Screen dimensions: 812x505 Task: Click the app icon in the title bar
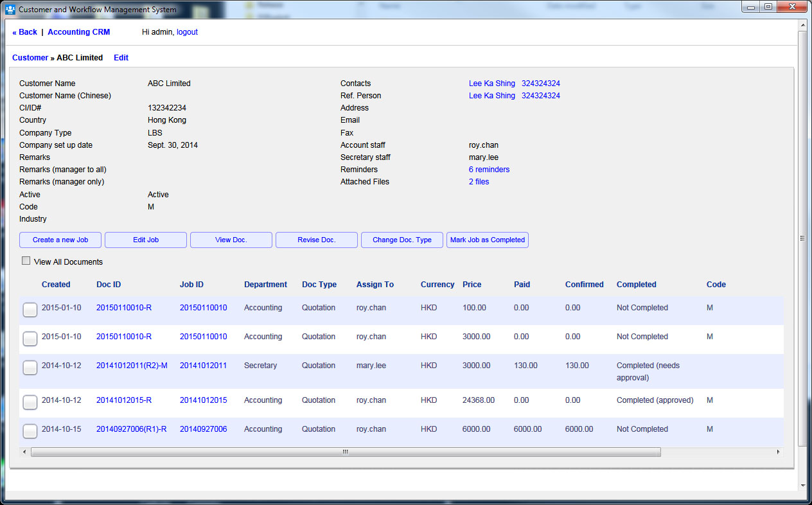click(10, 10)
